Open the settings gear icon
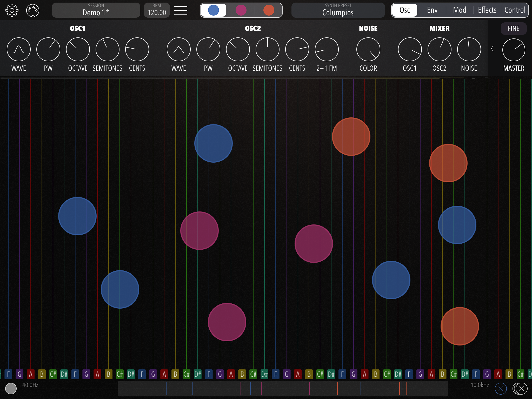Image resolution: width=532 pixels, height=399 pixels. coord(12,10)
